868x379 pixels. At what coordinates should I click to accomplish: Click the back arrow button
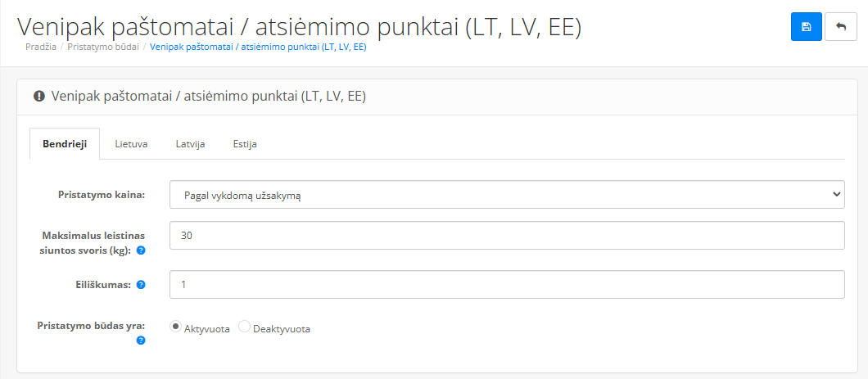(840, 26)
